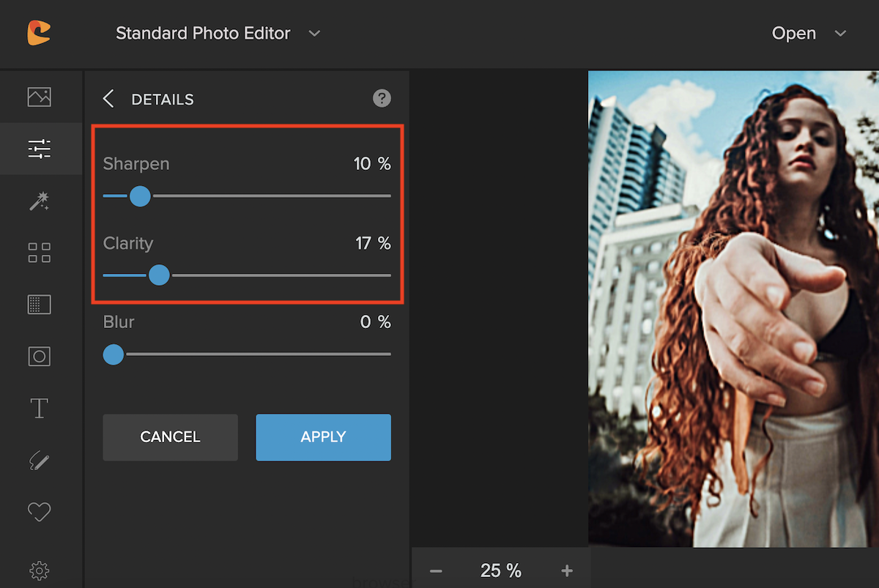Viewport: 879px width, 588px height.
Task: Select the Adjustments sliders sidebar icon
Action: click(40, 149)
